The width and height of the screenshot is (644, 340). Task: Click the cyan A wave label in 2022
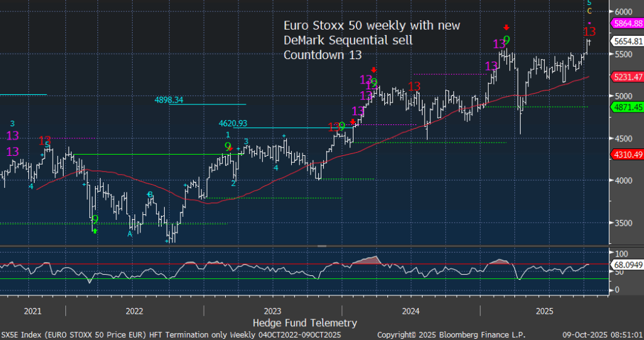pyautogui.click(x=130, y=233)
